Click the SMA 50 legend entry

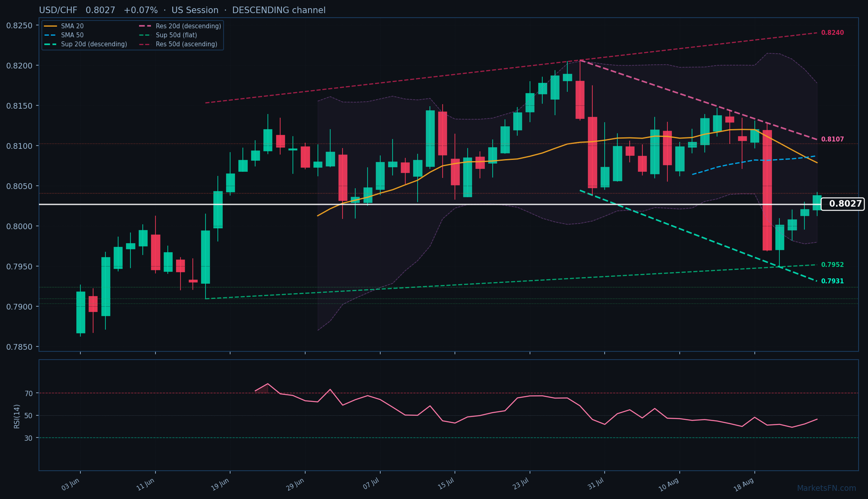(x=64, y=35)
